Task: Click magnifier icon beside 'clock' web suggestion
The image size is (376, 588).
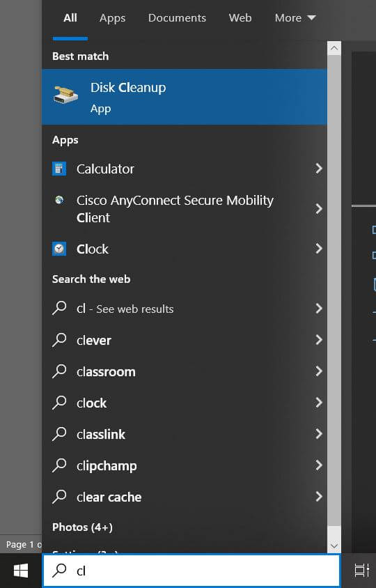Action: (59, 403)
